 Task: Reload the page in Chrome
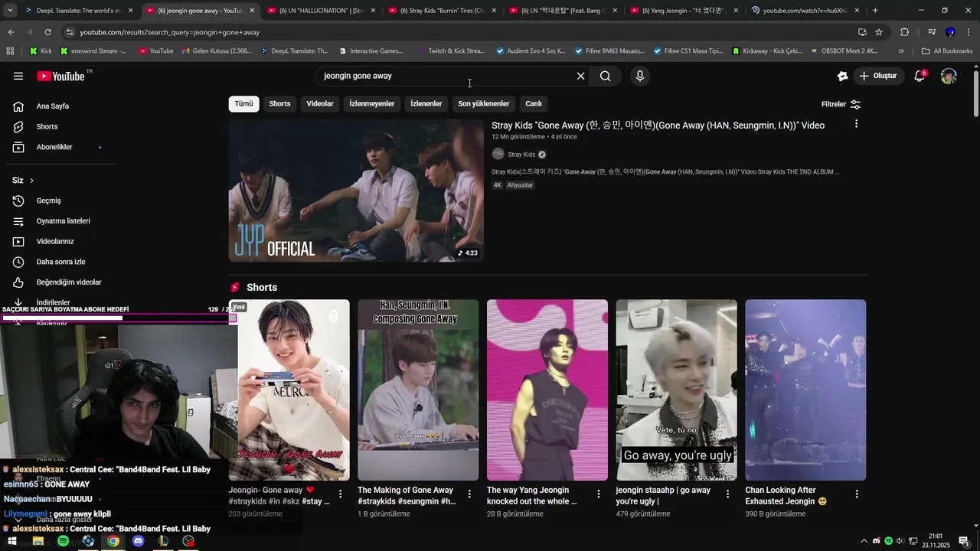click(47, 32)
